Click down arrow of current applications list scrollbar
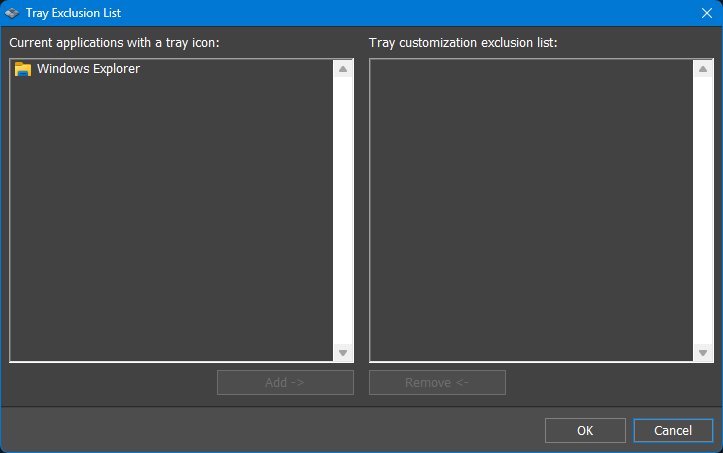723x453 pixels. click(x=343, y=353)
